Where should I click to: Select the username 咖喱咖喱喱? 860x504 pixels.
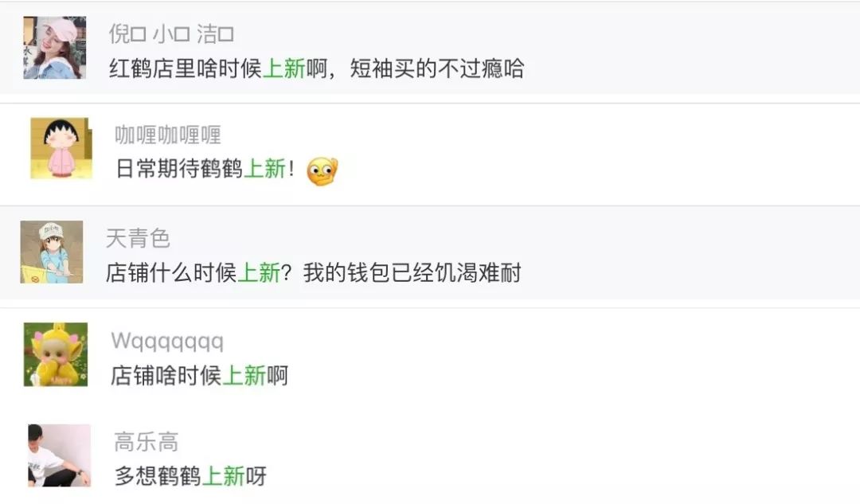168,135
